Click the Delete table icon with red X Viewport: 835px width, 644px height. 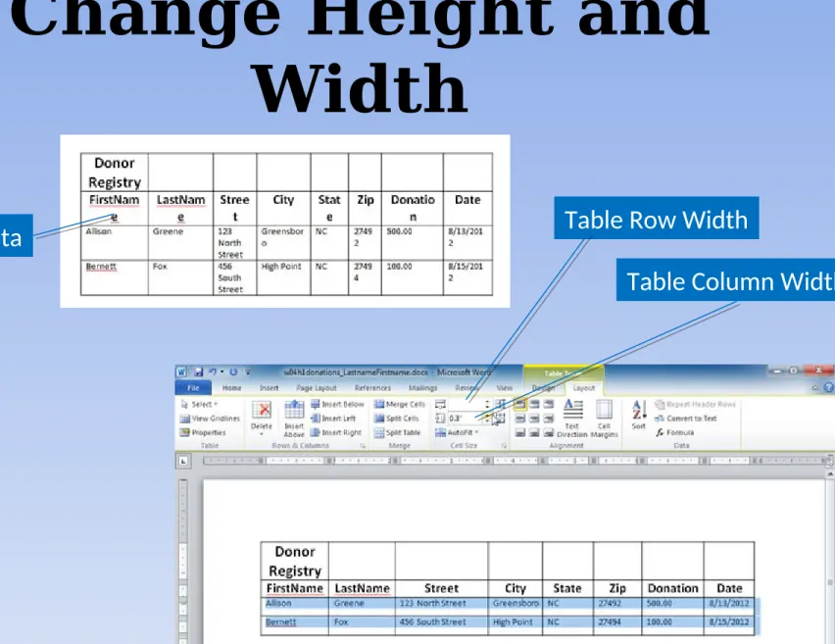click(x=261, y=411)
